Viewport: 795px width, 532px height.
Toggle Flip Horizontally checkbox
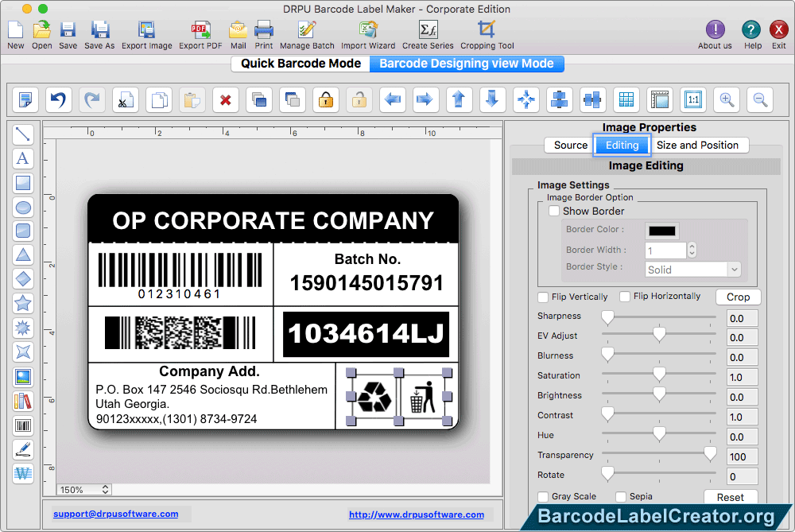tap(625, 296)
